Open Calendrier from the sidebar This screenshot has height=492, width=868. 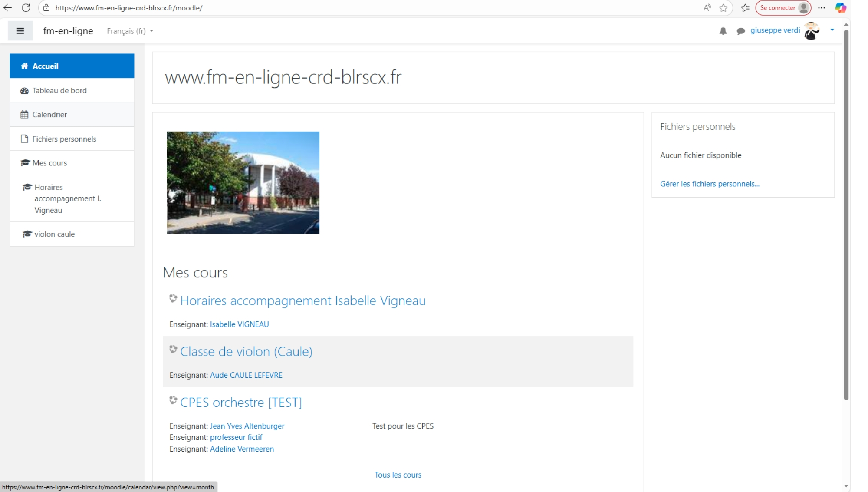(49, 115)
